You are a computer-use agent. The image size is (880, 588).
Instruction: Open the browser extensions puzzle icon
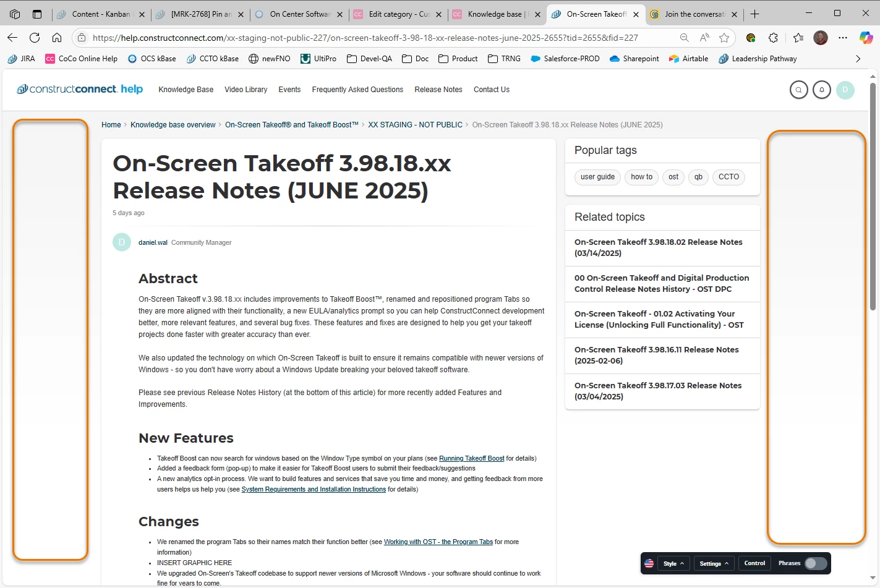coord(773,38)
